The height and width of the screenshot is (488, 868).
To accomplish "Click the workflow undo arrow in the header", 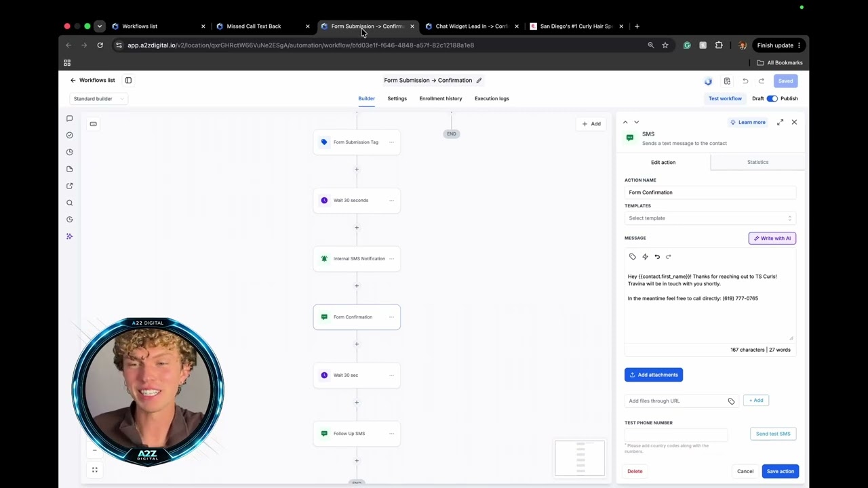I will (x=745, y=81).
